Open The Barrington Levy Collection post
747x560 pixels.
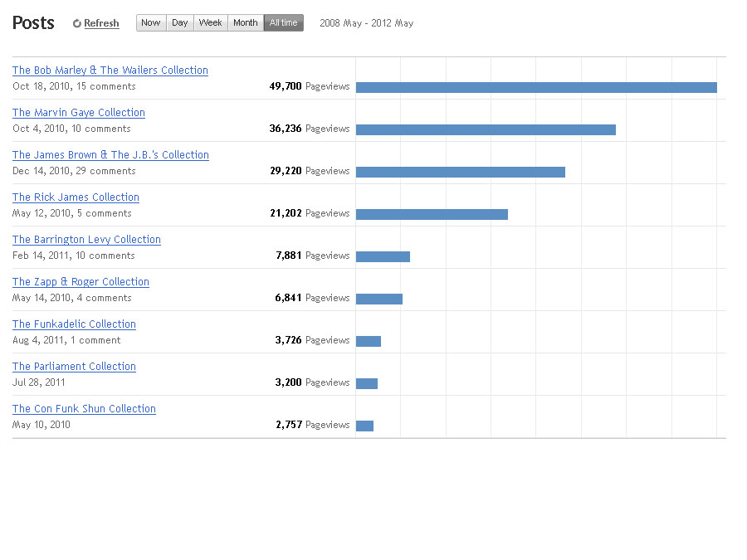coord(86,240)
